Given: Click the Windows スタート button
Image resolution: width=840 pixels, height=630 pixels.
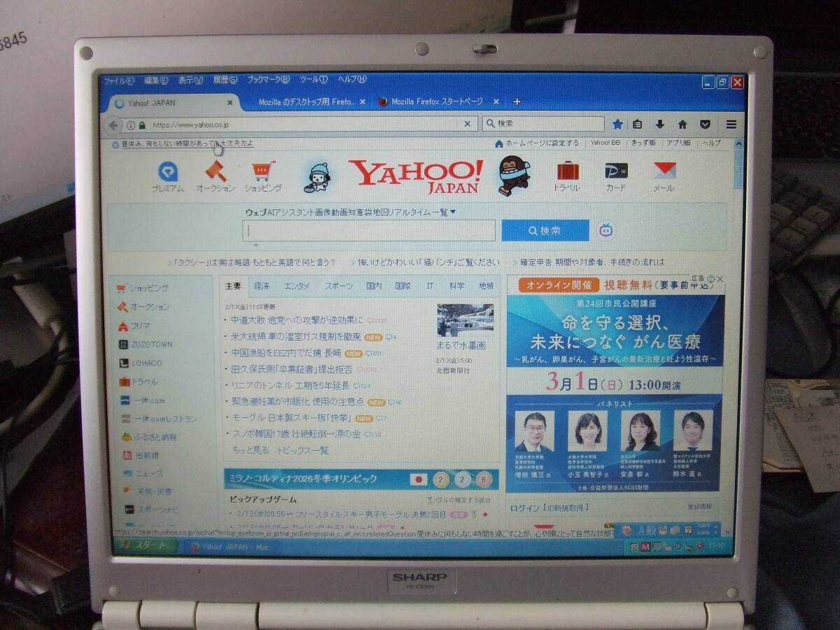Looking at the screenshot, I should 144,546.
